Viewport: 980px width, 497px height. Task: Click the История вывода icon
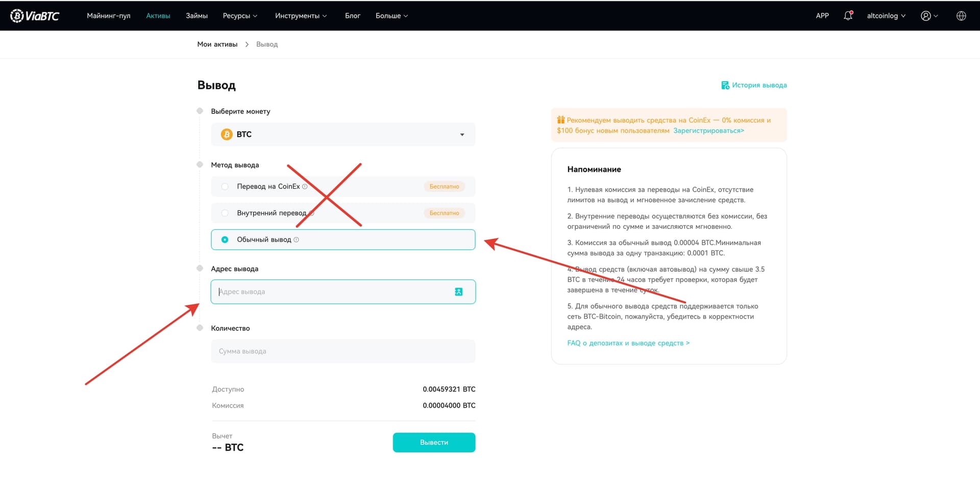(725, 85)
